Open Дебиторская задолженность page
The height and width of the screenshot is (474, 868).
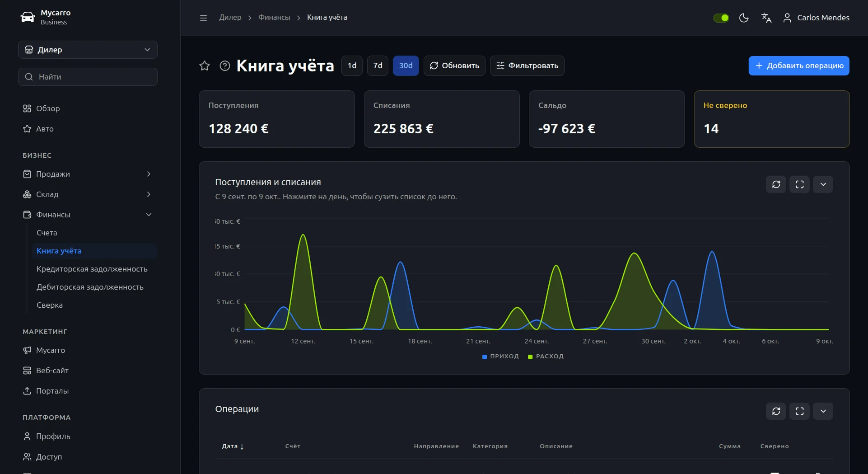coord(90,287)
